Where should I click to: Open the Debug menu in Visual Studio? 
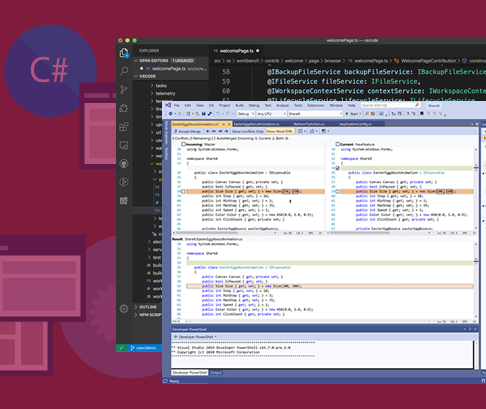(254, 105)
